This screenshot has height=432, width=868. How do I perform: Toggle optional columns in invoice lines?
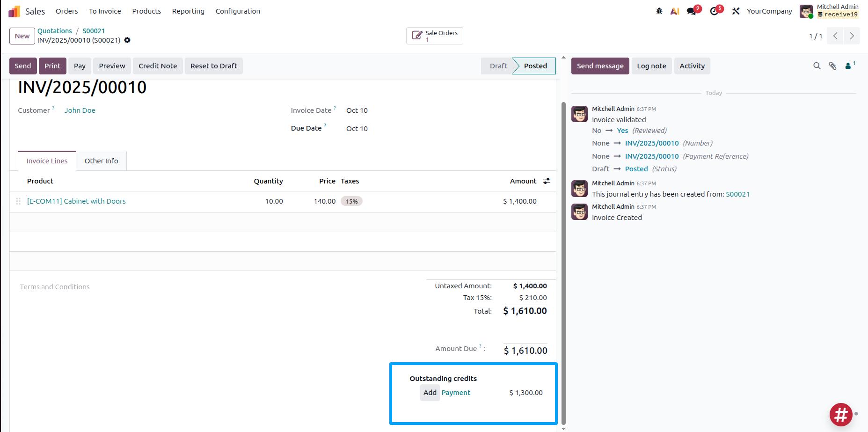(547, 181)
